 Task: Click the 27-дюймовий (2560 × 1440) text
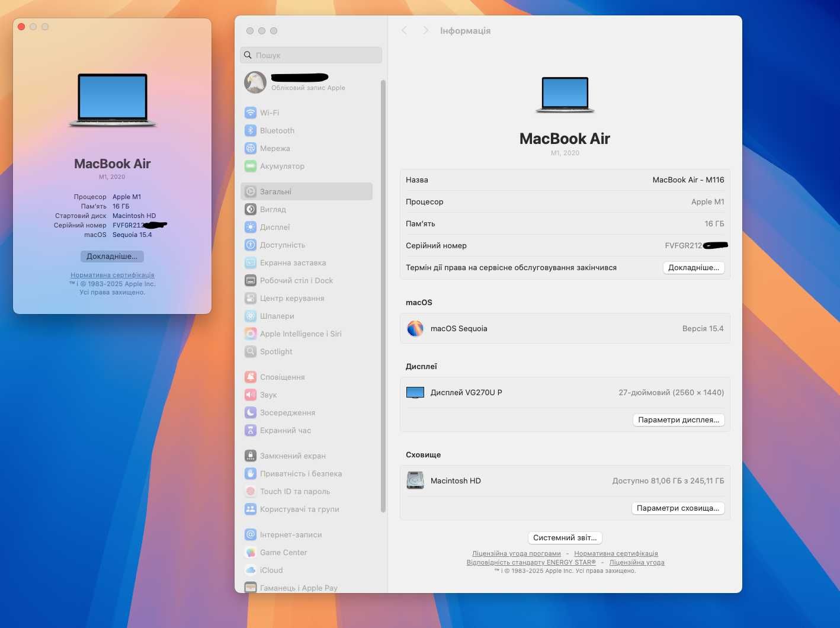point(671,392)
